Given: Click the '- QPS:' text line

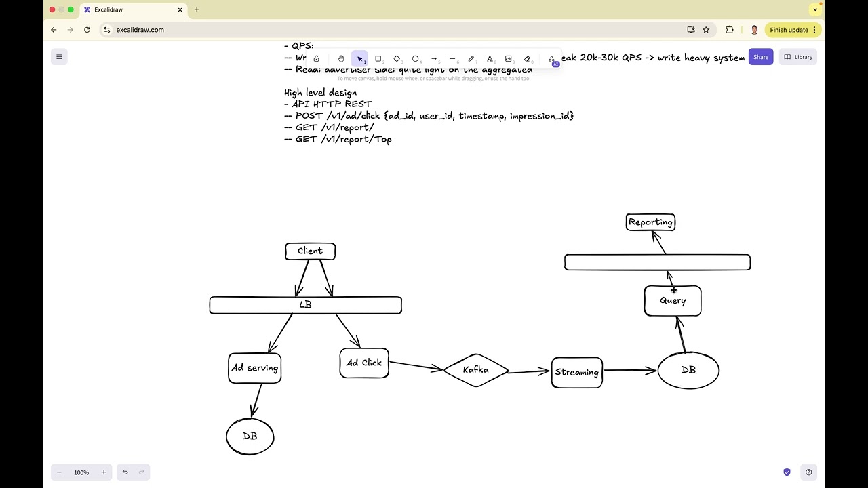Looking at the screenshot, I should click(x=299, y=46).
